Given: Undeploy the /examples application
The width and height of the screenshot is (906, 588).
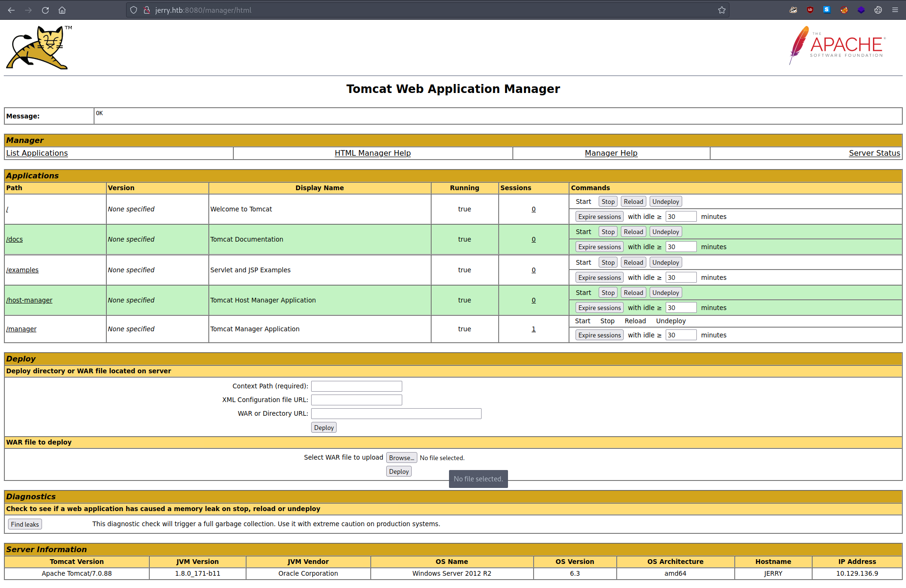Looking at the screenshot, I should 666,262.
